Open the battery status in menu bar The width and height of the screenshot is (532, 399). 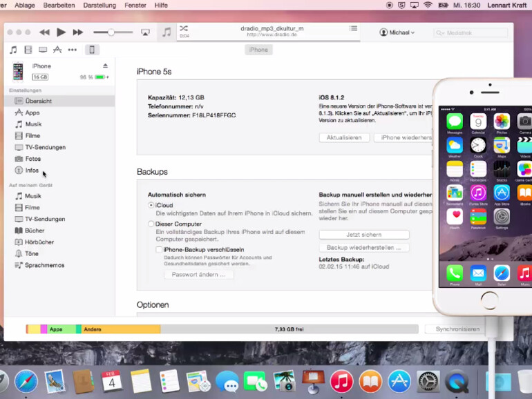click(443, 5)
